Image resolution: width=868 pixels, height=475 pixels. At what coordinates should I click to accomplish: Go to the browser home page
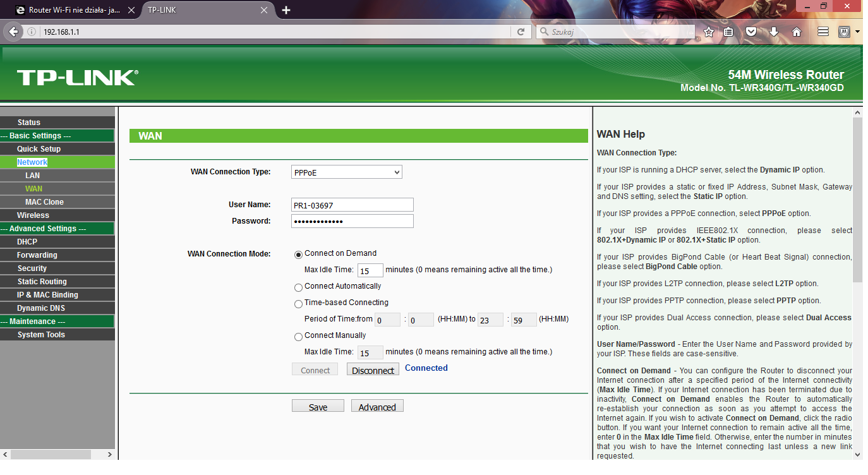(x=797, y=32)
